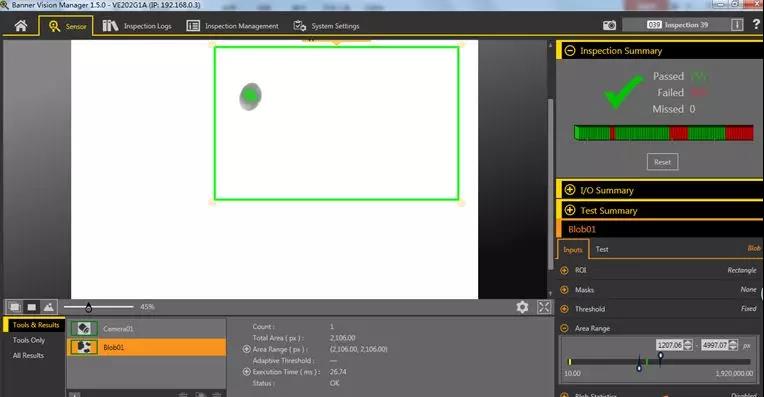This screenshot has width=764, height=397.
Task: Open the image settings gear icon
Action: click(522, 307)
